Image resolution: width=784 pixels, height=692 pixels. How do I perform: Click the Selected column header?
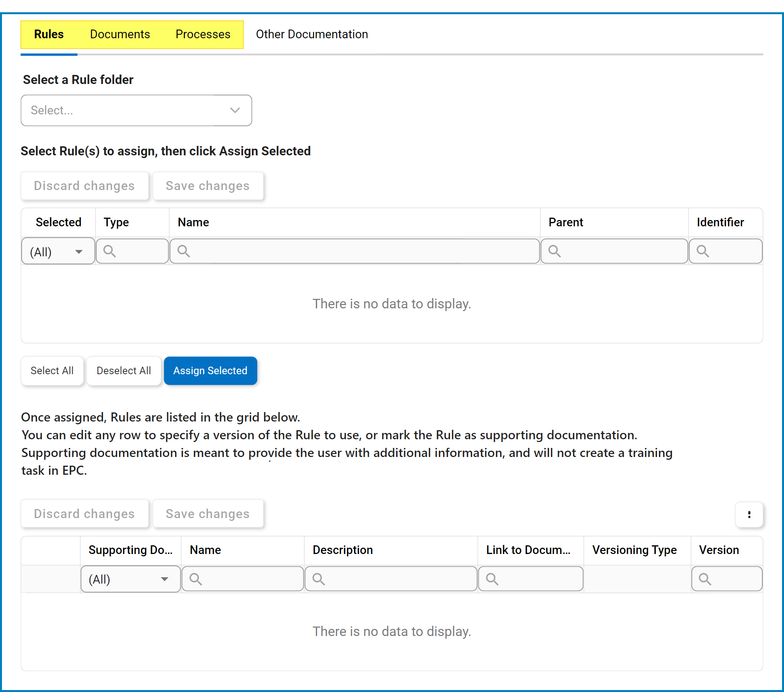[58, 222]
